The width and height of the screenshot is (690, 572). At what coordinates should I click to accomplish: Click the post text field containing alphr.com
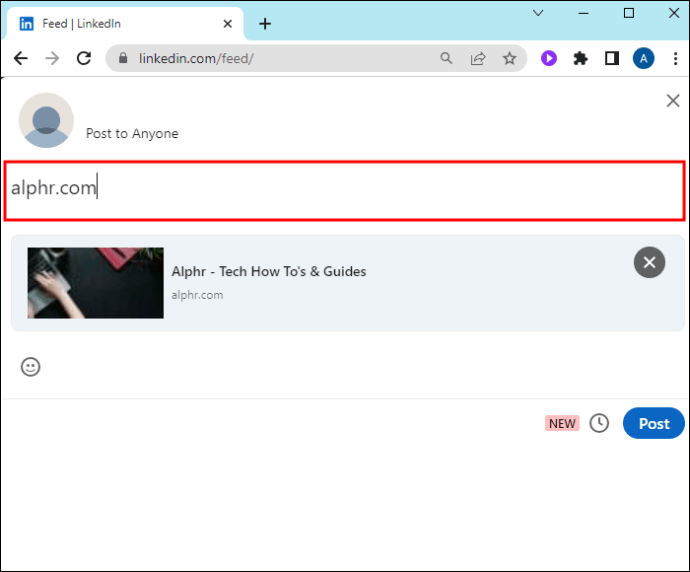point(345,191)
